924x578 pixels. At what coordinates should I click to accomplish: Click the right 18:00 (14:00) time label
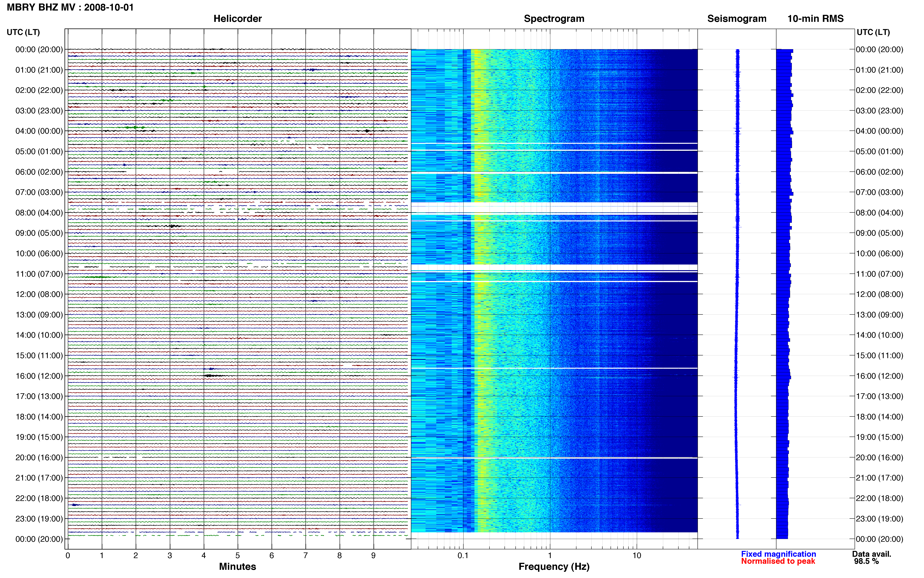pos(879,417)
